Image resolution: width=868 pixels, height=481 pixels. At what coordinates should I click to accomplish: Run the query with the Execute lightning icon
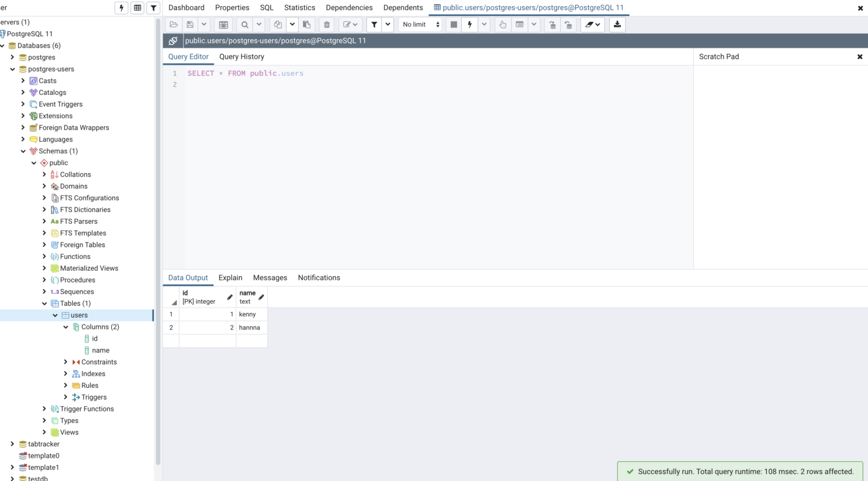(469, 24)
